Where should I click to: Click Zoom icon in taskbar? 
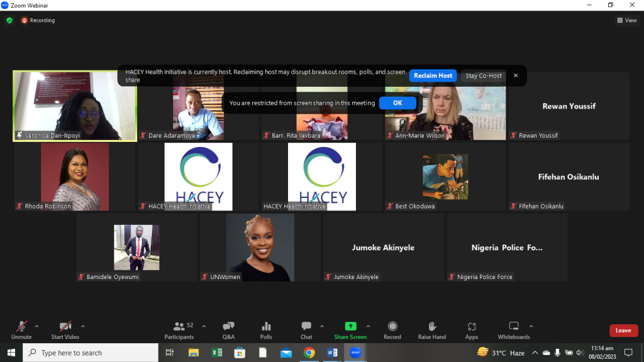point(355,353)
